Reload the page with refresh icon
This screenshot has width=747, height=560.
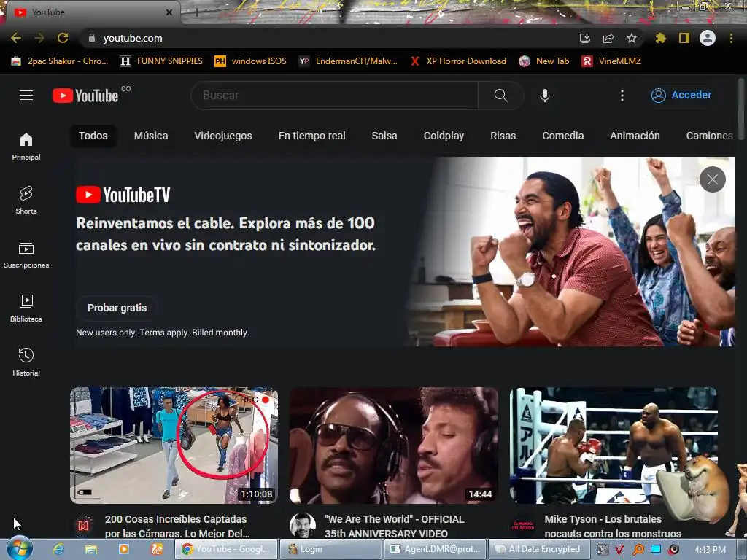[x=63, y=38]
